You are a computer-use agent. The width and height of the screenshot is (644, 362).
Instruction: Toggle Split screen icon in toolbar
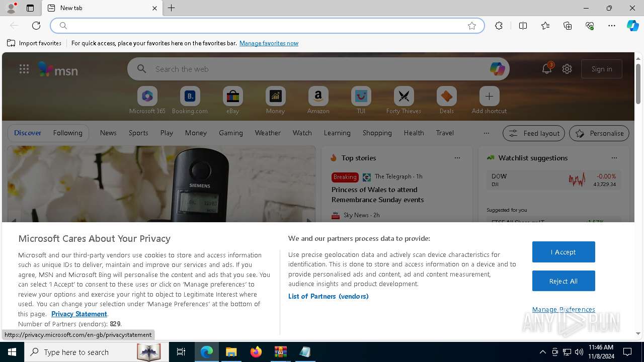click(x=523, y=26)
